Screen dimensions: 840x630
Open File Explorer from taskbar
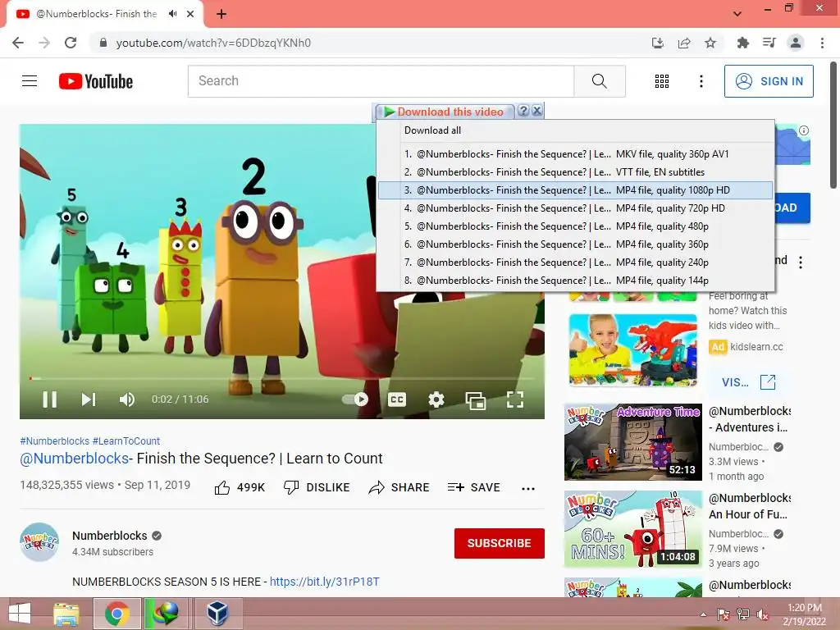click(x=67, y=614)
